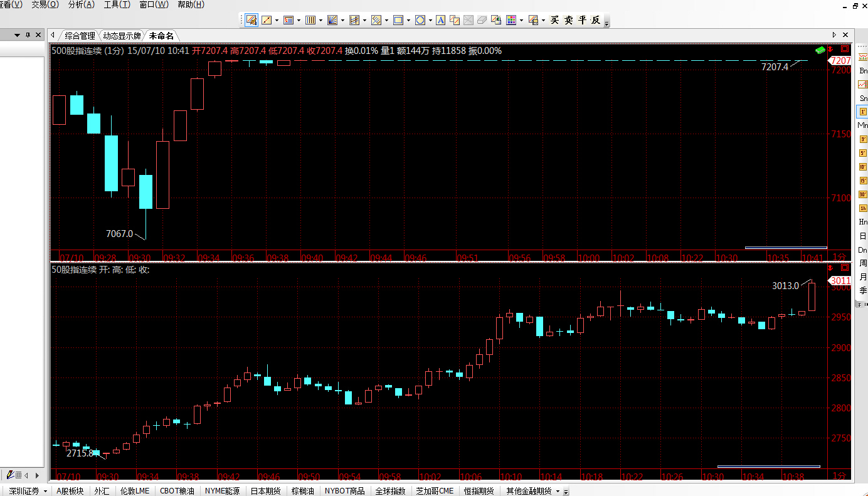Switch to the 综合管理 tab

tap(80, 36)
